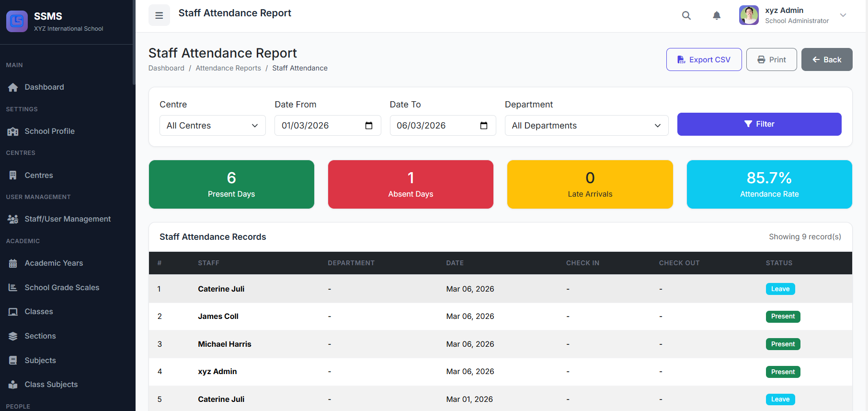
Task: Open the notifications bell icon
Action: click(716, 15)
